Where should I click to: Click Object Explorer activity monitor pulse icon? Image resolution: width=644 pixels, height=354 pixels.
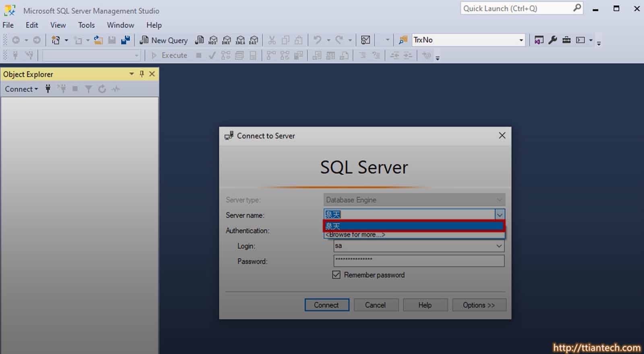(x=116, y=89)
